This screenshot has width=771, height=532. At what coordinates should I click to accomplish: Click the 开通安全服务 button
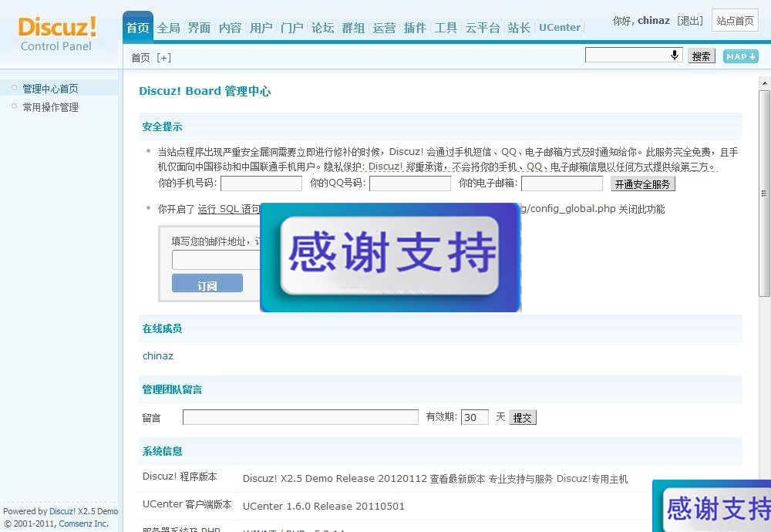[x=643, y=184]
